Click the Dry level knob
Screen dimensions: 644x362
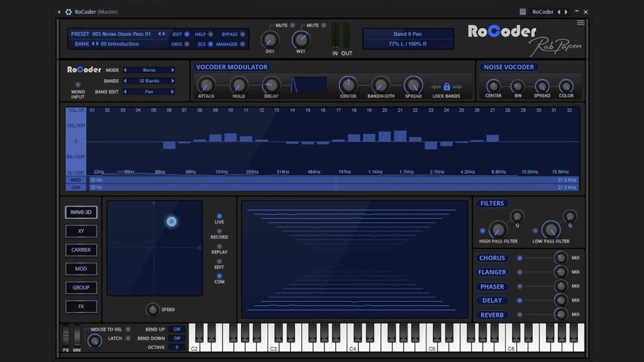269,40
